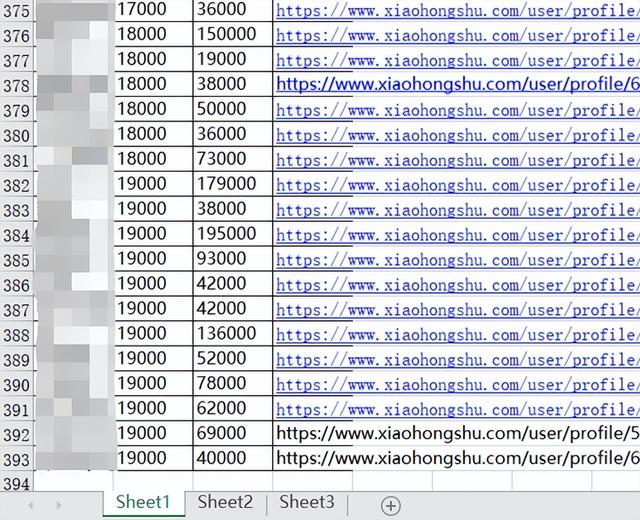The height and width of the screenshot is (520, 640).
Task: Select the cell showing 136000
Action: click(226, 334)
